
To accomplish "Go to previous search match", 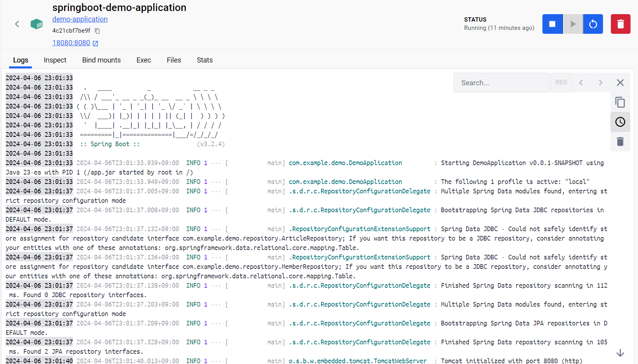I will coord(581,83).
